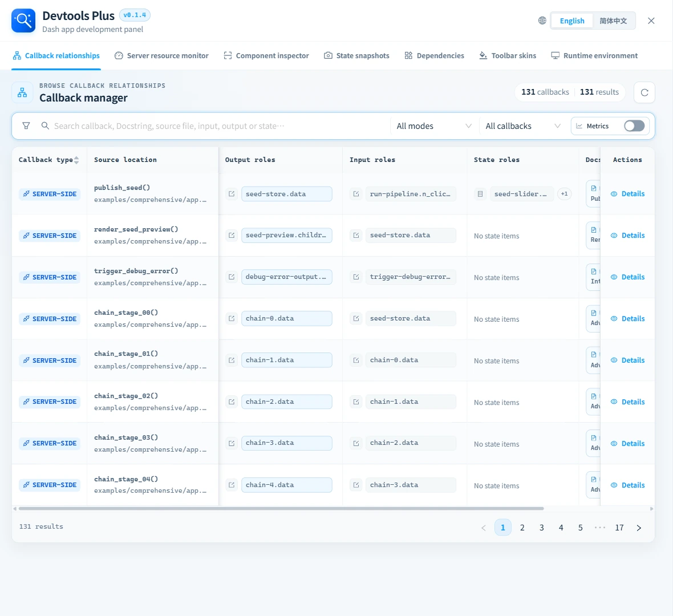Open link icon beside chain-4.data output

click(232, 485)
